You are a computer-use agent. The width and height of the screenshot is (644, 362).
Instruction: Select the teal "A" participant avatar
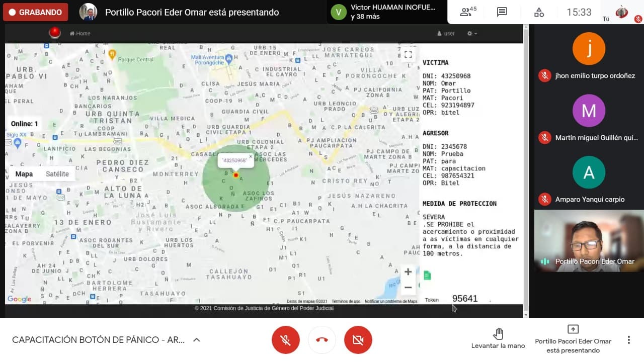tap(589, 172)
